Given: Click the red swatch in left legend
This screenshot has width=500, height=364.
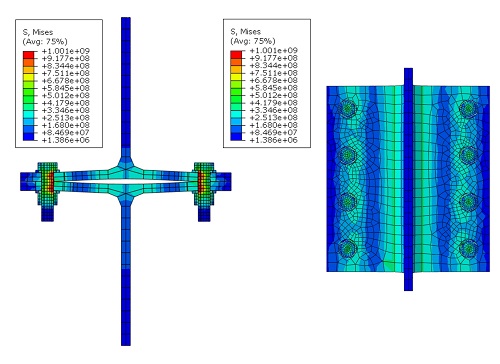Looking at the screenshot, I should click(x=28, y=55).
